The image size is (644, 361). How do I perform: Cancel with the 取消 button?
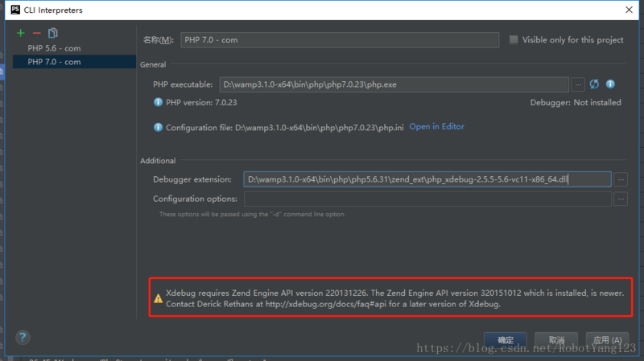coord(556,340)
